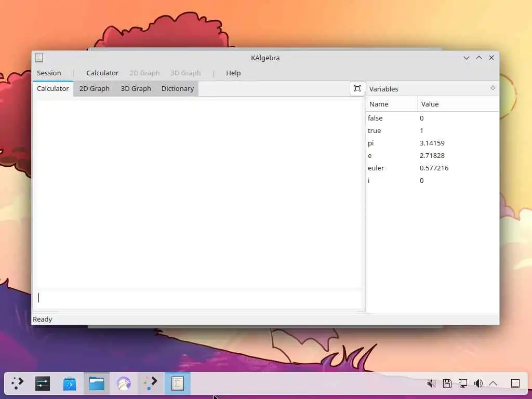Select the 'i' variable row

pos(433,180)
